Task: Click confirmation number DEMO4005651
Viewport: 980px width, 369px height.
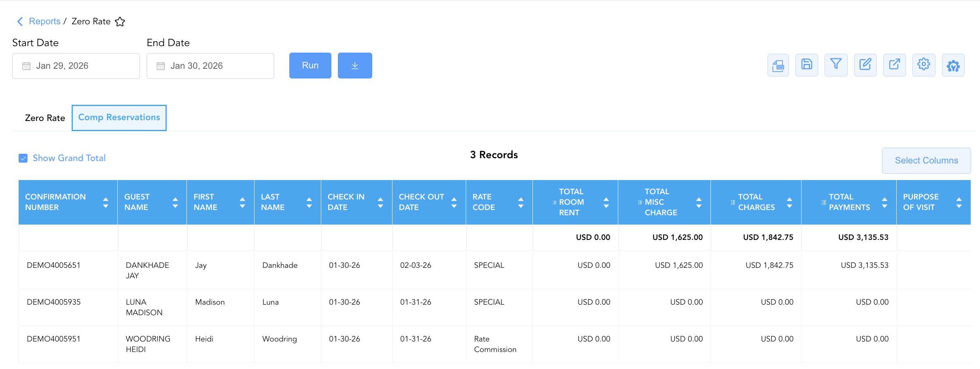Action: 53,265
